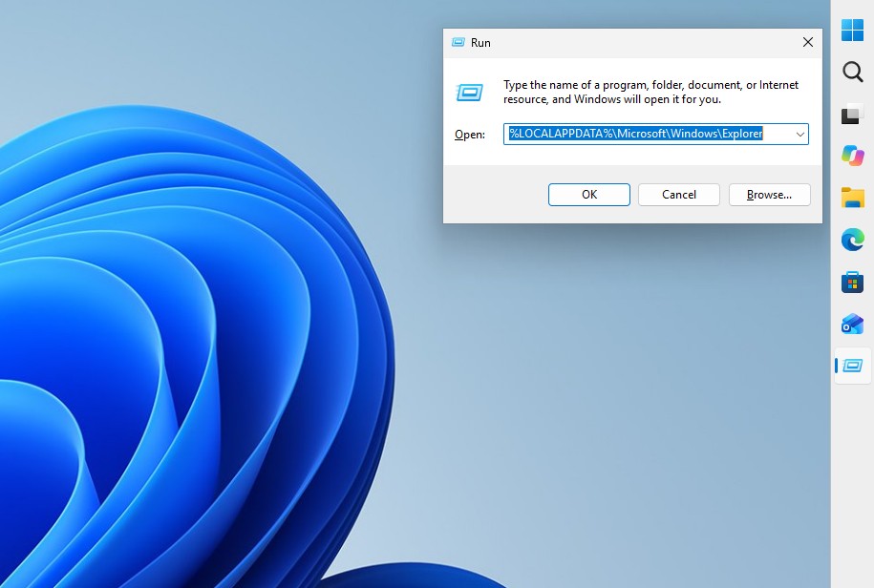Open File Explorer from the taskbar
874x588 pixels.
pyautogui.click(x=852, y=198)
